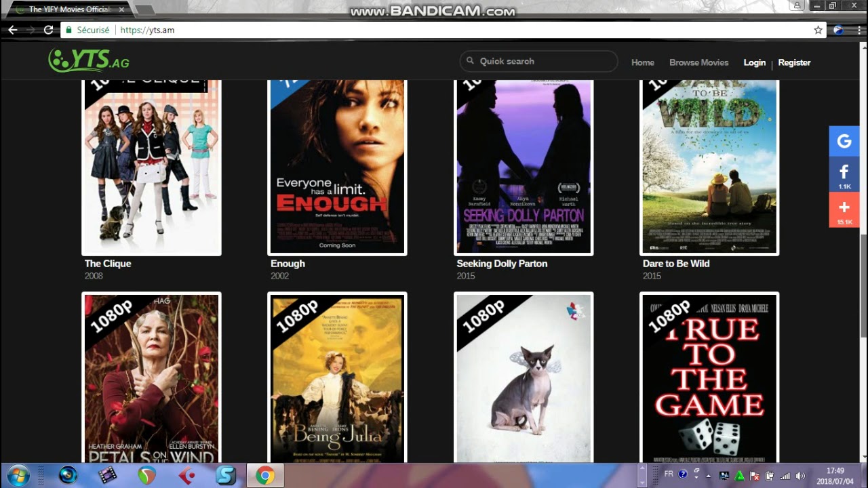Open the blue S taskbar app
The width and height of the screenshot is (868, 488).
(x=225, y=476)
